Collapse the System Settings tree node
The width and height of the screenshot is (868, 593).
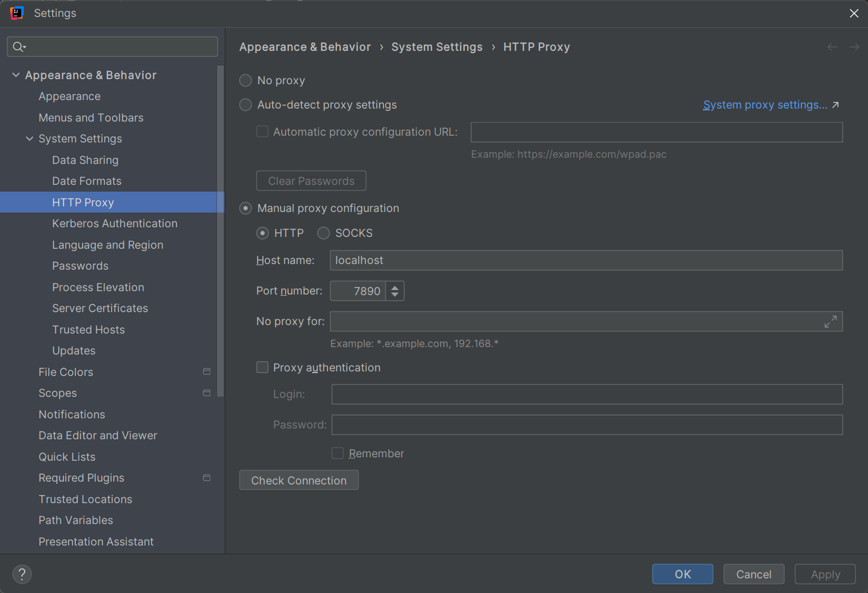pyautogui.click(x=29, y=139)
